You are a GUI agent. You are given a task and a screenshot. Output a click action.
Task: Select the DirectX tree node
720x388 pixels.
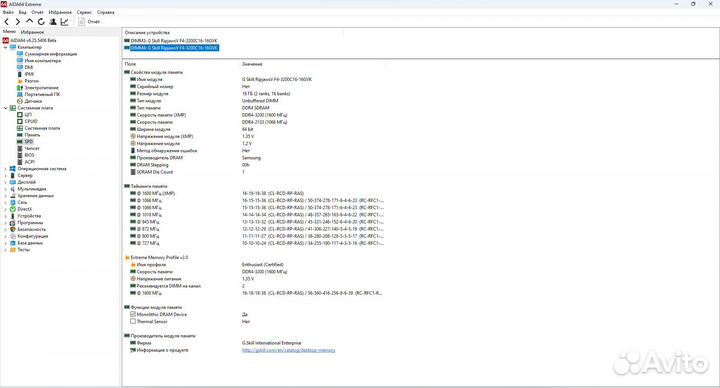pyautogui.click(x=24, y=209)
